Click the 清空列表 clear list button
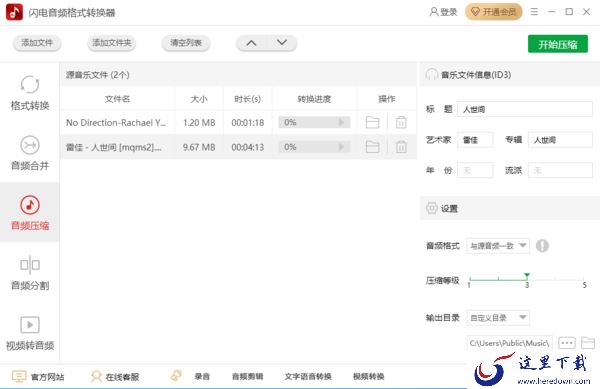Screen dimensions: 600x389 point(186,43)
